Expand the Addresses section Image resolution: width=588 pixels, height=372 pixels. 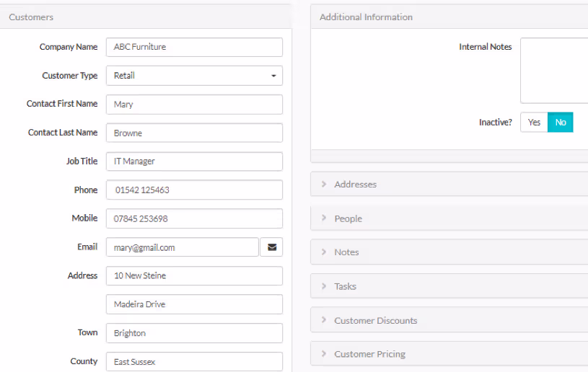click(x=449, y=185)
